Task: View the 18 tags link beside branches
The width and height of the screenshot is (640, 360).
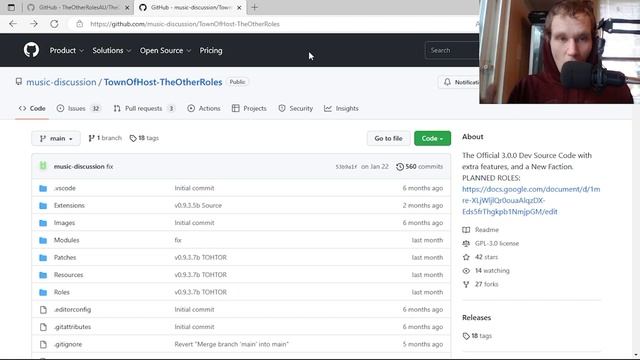Action: point(144,138)
